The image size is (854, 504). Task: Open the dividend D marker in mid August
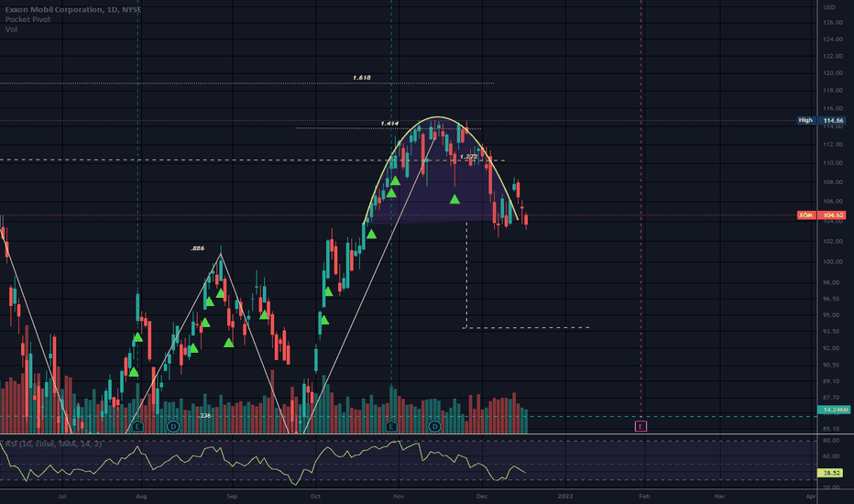(173, 426)
